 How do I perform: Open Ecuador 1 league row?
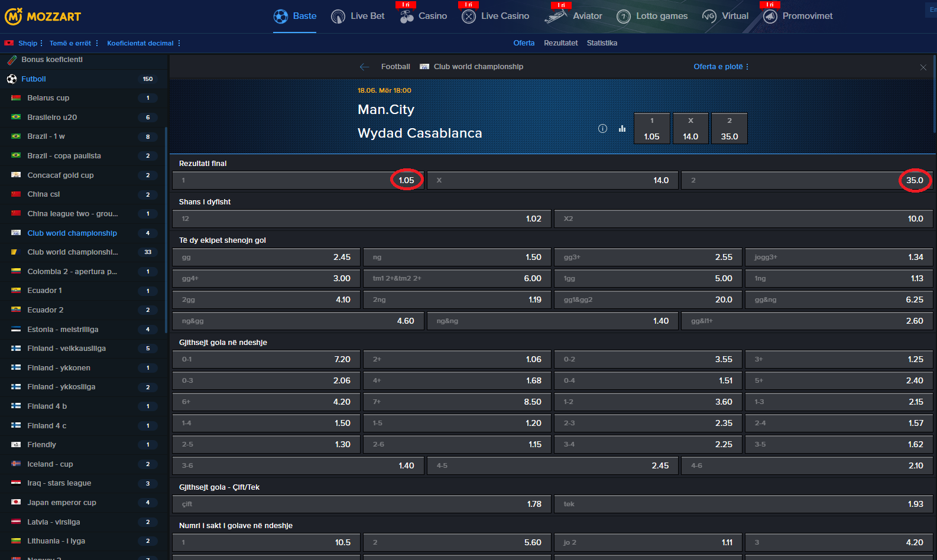coord(84,291)
